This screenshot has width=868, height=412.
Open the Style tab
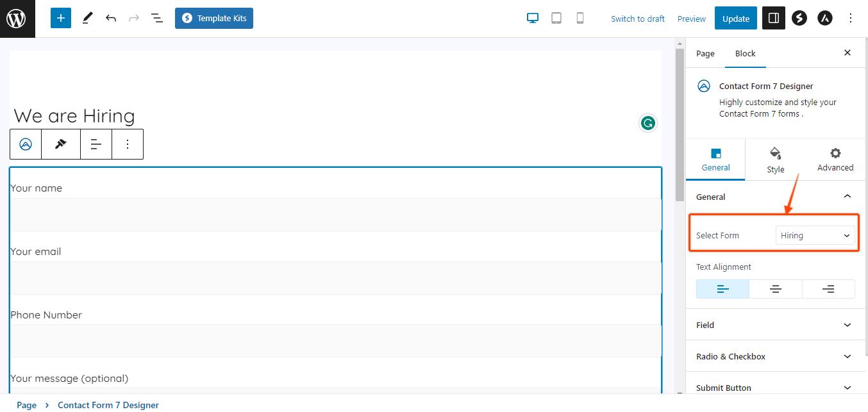(775, 160)
